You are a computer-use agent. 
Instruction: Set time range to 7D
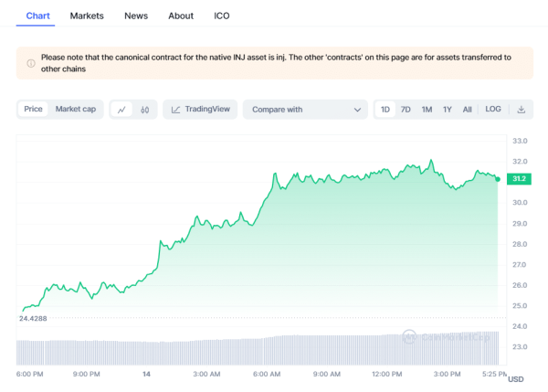406,110
